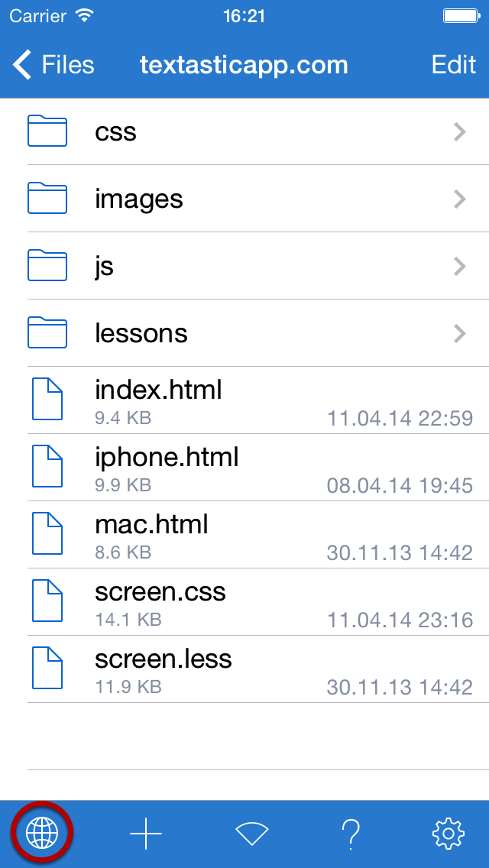Viewport: 489px width, 868px height.
Task: Tap the plus icon to add file
Action: point(146,833)
